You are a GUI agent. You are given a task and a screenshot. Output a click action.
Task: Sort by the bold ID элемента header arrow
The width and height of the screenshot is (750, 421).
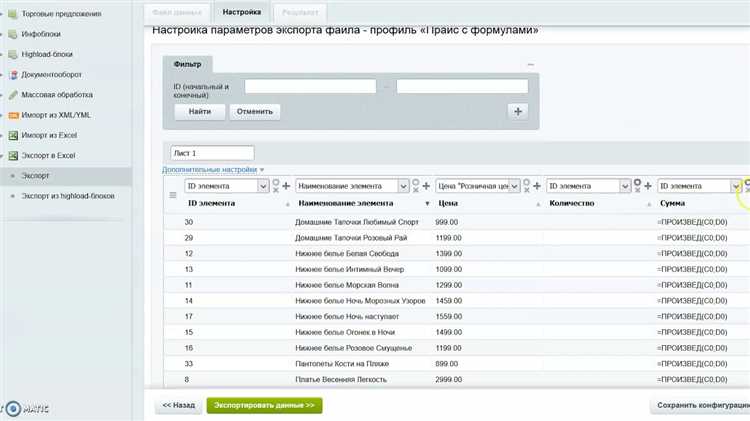(287, 204)
